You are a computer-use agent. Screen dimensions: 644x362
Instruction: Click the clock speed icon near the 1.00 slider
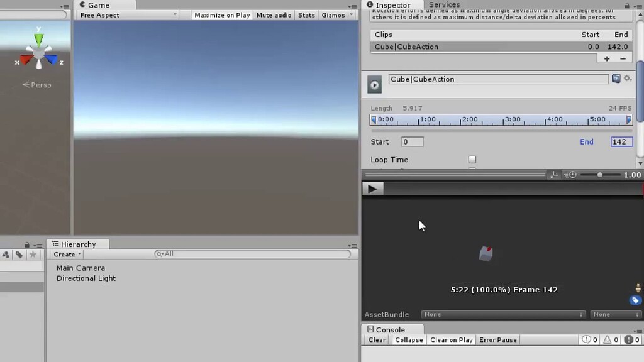click(x=570, y=174)
